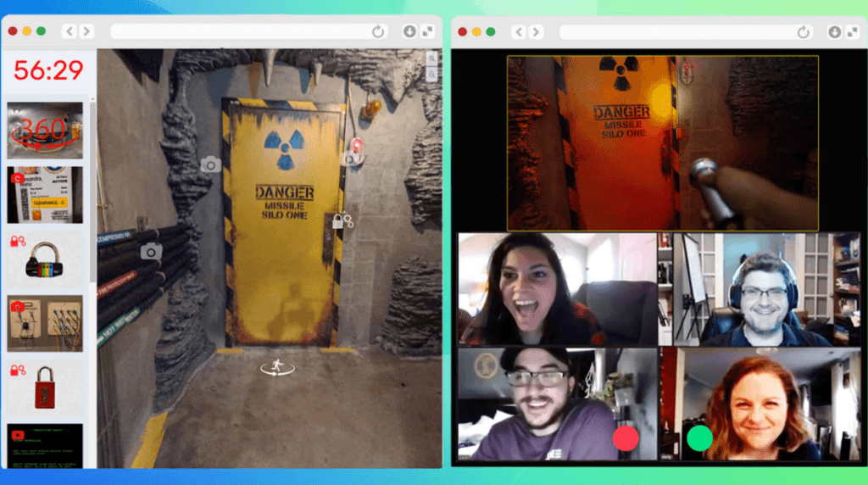Open the colored combination padlock item
Image resolution: width=868 pixels, height=485 pixels.
pos(44,260)
